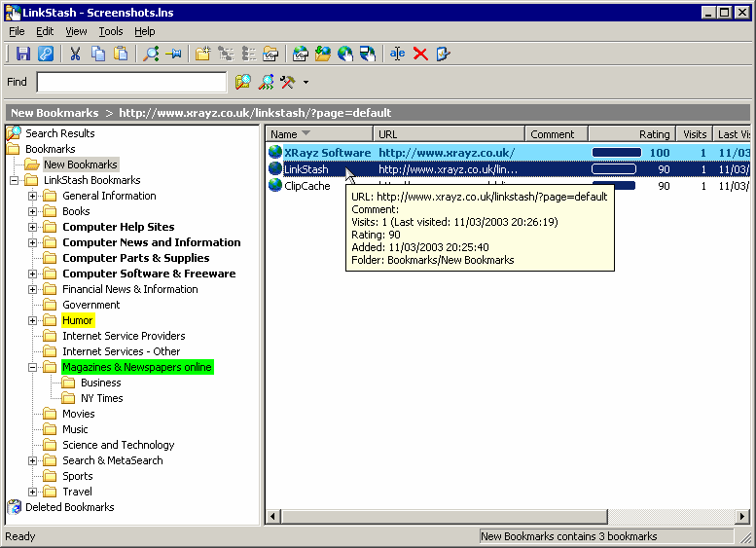The image size is (756, 548).
Task: Open the Deleted Bookmarks bin
Action: coord(69,507)
